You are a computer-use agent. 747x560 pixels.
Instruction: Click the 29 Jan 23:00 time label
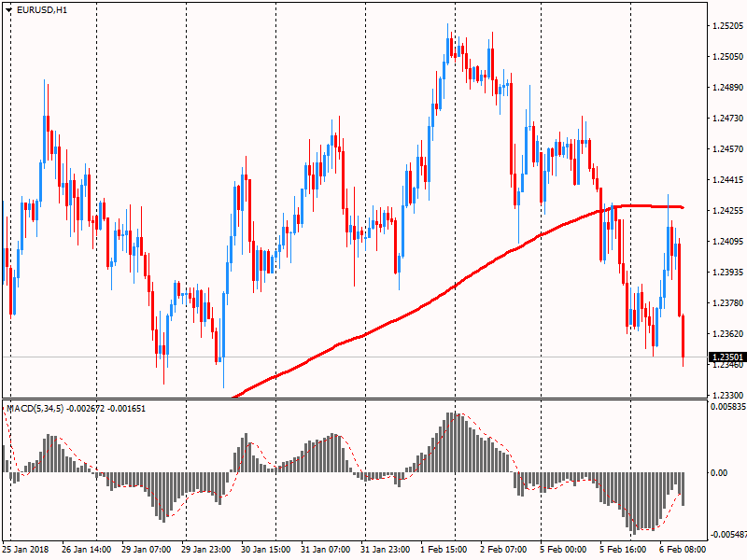(x=208, y=549)
